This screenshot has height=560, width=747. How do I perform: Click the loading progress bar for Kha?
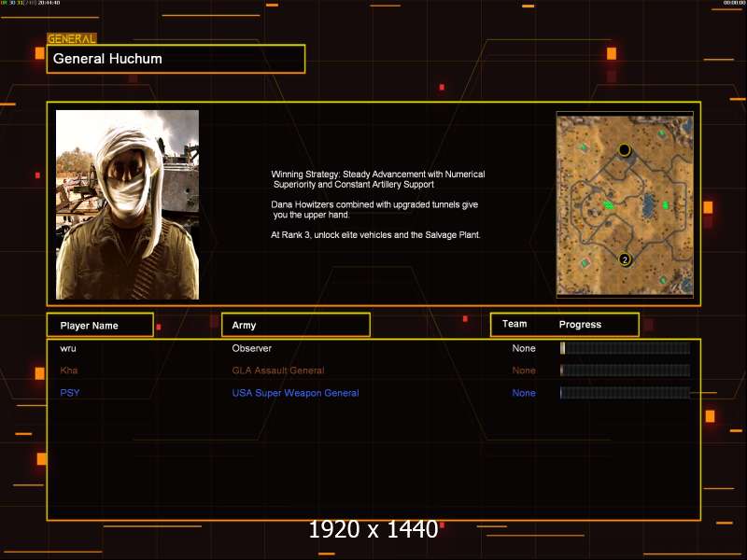click(x=625, y=371)
